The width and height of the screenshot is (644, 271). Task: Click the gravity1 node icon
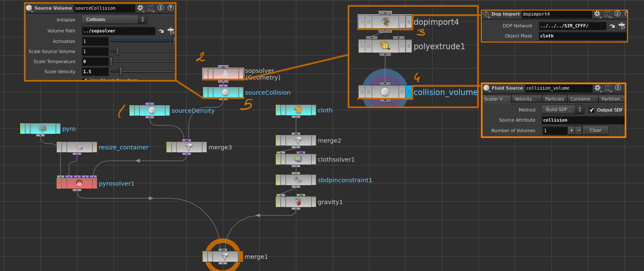298,202
